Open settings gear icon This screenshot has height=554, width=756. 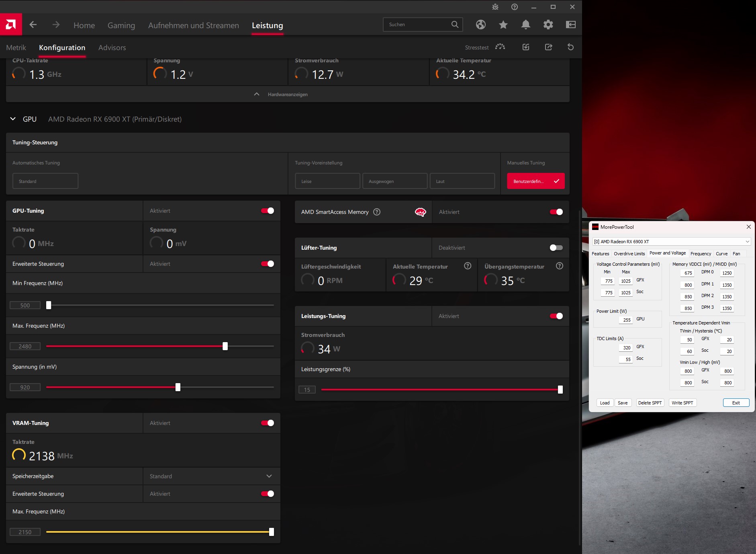[548, 25]
